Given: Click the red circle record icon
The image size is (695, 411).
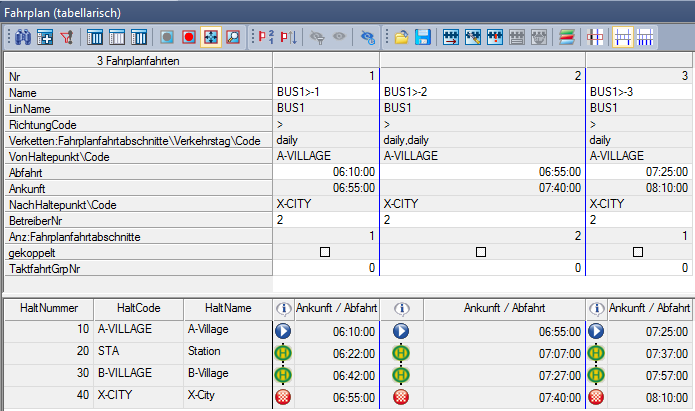Looking at the screenshot, I should 188,38.
